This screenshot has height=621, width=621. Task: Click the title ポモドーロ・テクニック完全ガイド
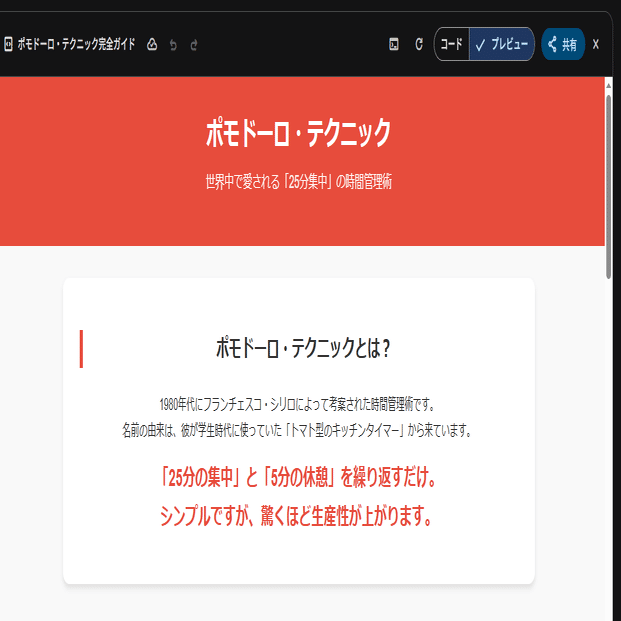(x=76, y=44)
